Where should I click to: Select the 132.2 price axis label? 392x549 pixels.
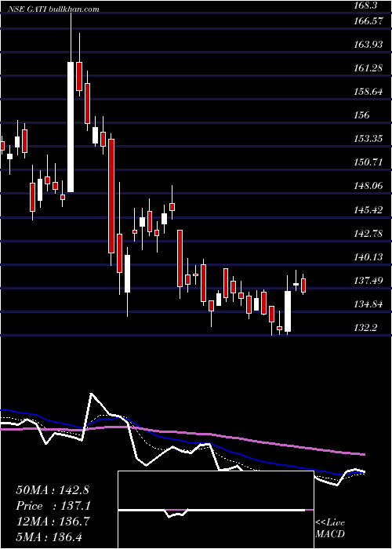pyautogui.click(x=367, y=328)
